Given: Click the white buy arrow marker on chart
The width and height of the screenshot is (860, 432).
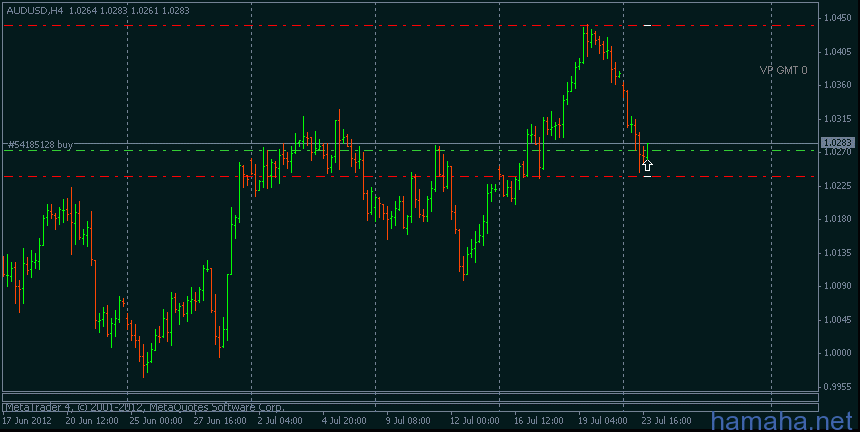Looking at the screenshot, I should pos(647,165).
